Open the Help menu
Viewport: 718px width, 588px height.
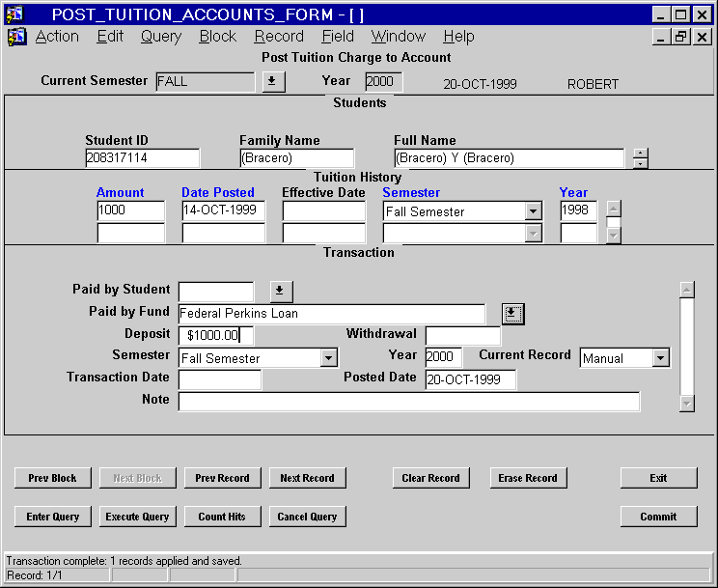(458, 37)
